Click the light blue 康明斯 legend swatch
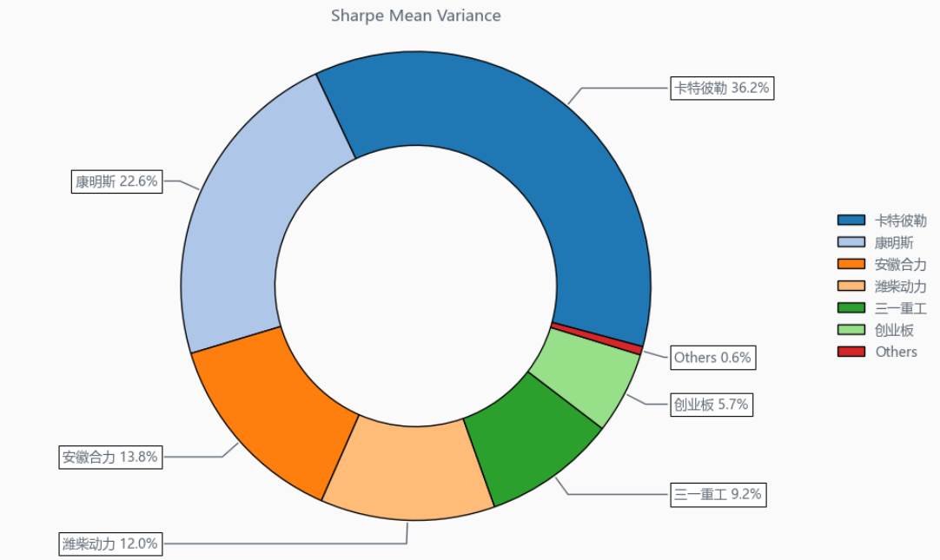 tap(851, 242)
